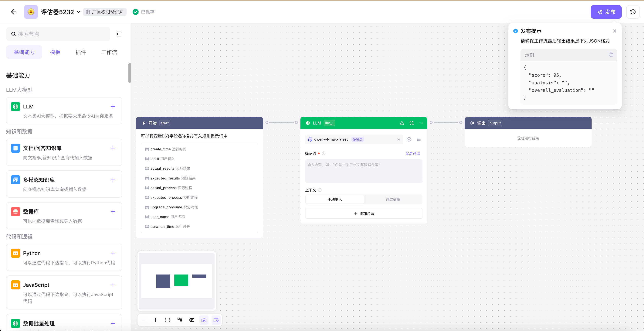Open version history clock icon
The image size is (644, 331).
tap(633, 12)
